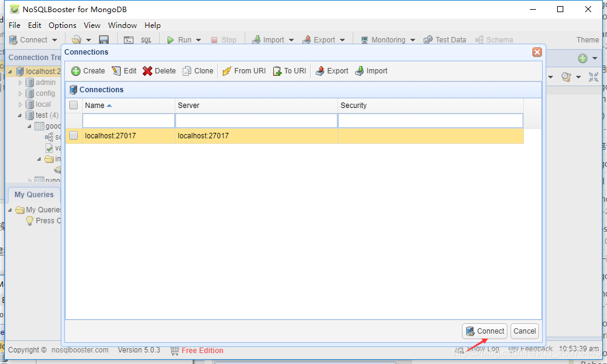Click the main toolbar Connect button
The image size is (607, 364).
29,40
